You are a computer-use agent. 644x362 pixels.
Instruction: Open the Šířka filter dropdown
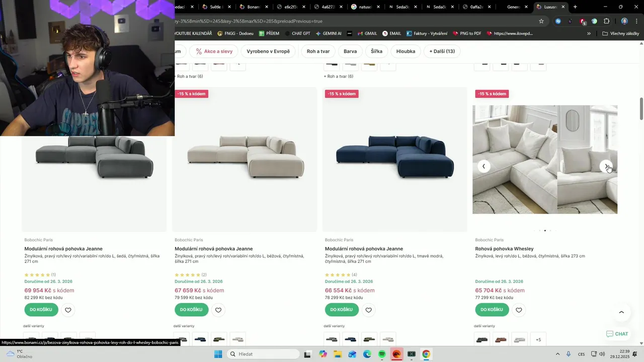coord(376,51)
